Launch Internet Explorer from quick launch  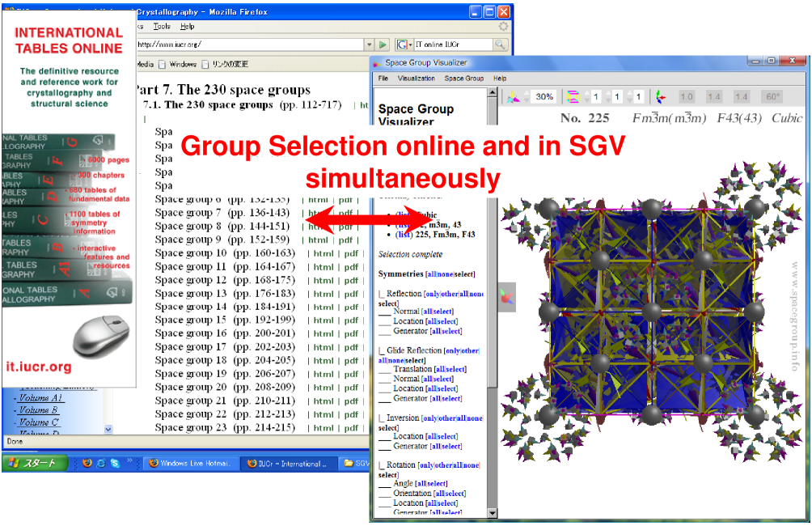point(102,464)
